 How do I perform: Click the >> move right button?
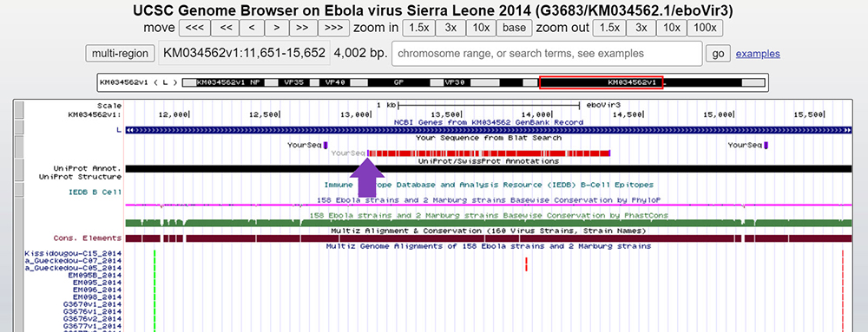(x=303, y=29)
